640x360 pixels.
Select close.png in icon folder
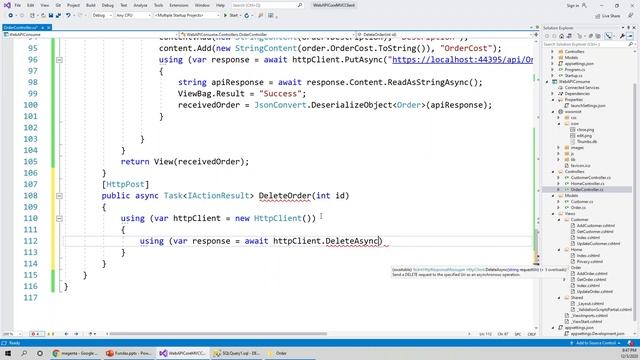(x=585, y=130)
